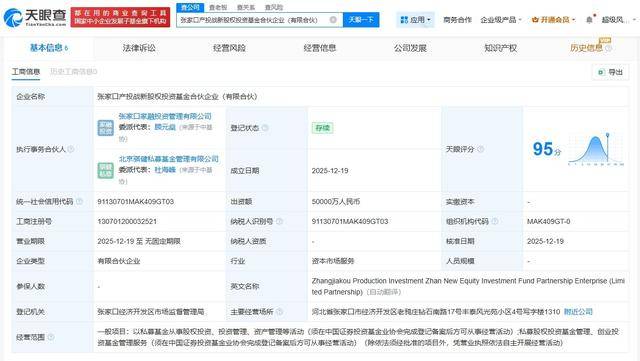Click the apps grid icon beside 应用
Viewport: 640px width, 361px height.
(x=404, y=20)
